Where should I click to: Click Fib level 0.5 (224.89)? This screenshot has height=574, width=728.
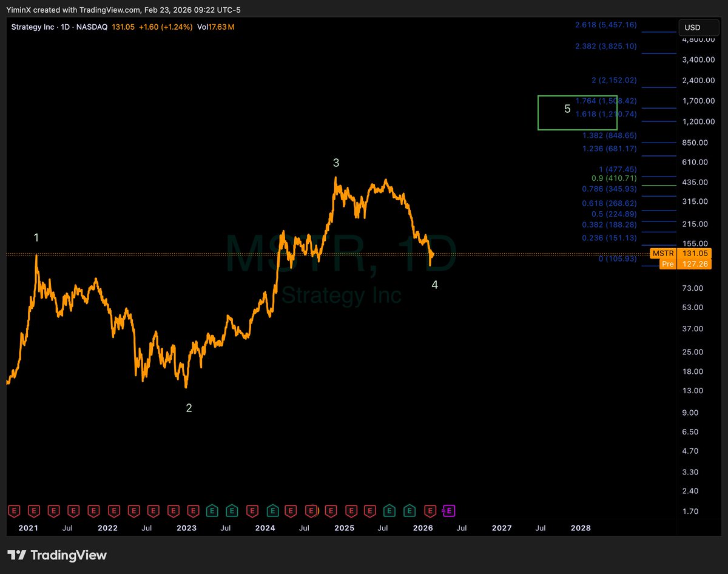[x=613, y=214]
